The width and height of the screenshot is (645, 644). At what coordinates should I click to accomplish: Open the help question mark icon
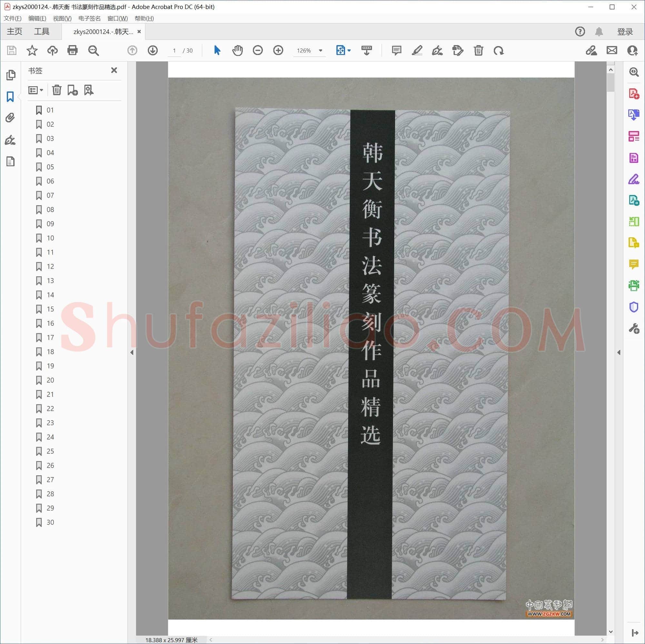pyautogui.click(x=580, y=32)
